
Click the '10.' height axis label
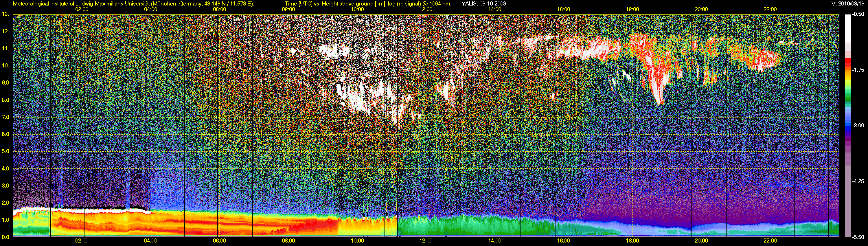(5, 66)
